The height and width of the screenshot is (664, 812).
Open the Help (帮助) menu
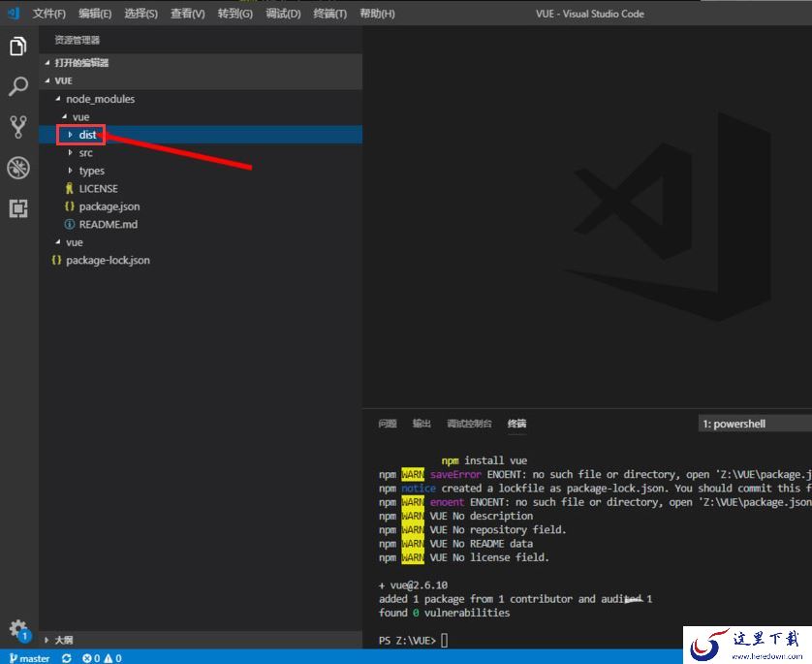click(377, 14)
